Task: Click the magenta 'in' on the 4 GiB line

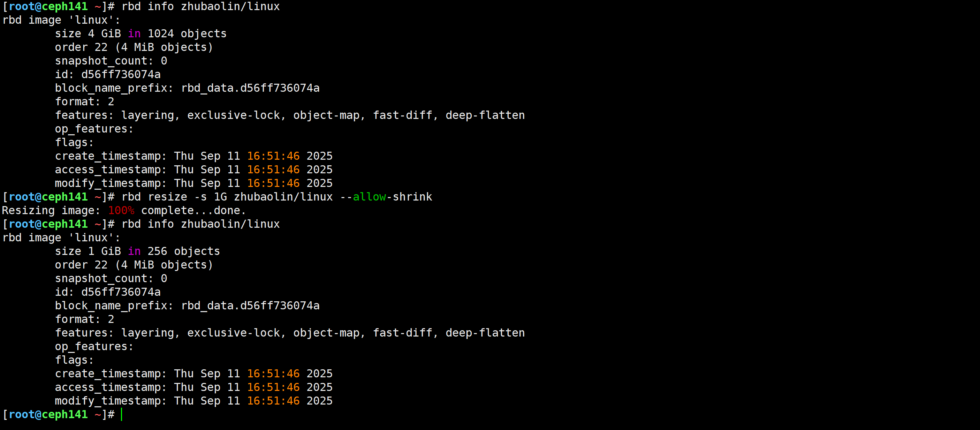Action: 134,33
